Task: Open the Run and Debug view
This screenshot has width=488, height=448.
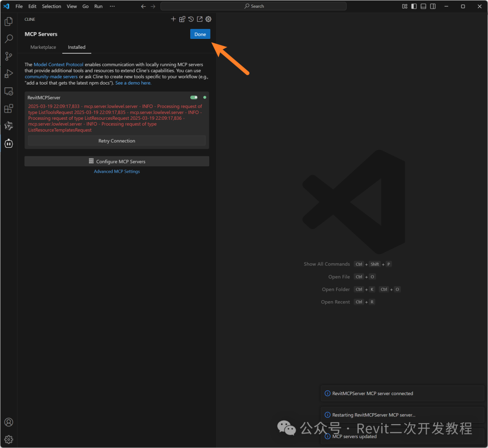Action: click(x=9, y=74)
